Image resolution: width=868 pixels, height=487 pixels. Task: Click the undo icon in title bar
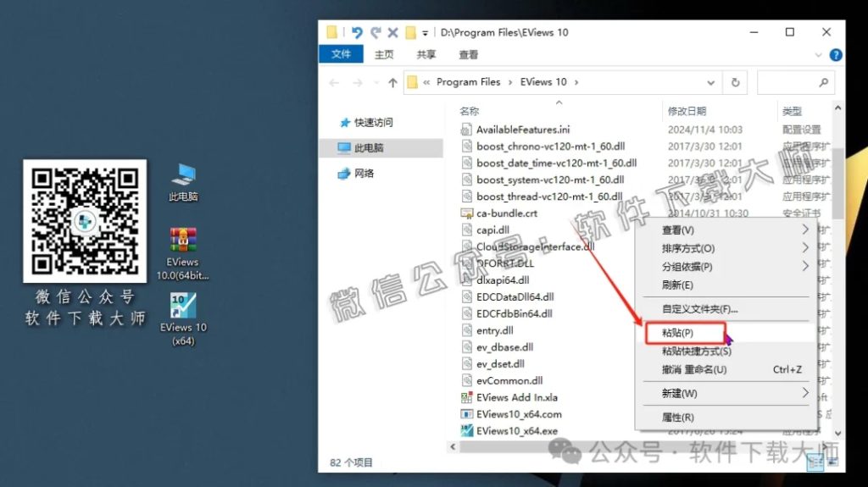(357, 33)
